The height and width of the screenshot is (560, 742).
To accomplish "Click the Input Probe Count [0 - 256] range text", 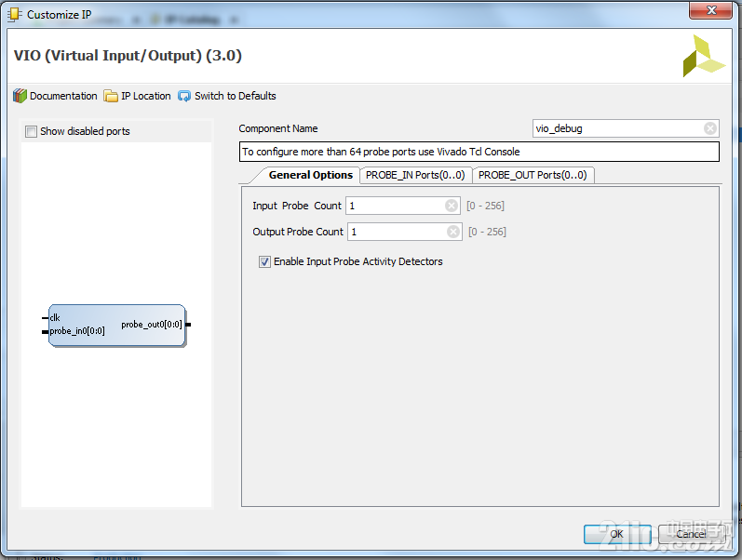I will pyautogui.click(x=485, y=206).
